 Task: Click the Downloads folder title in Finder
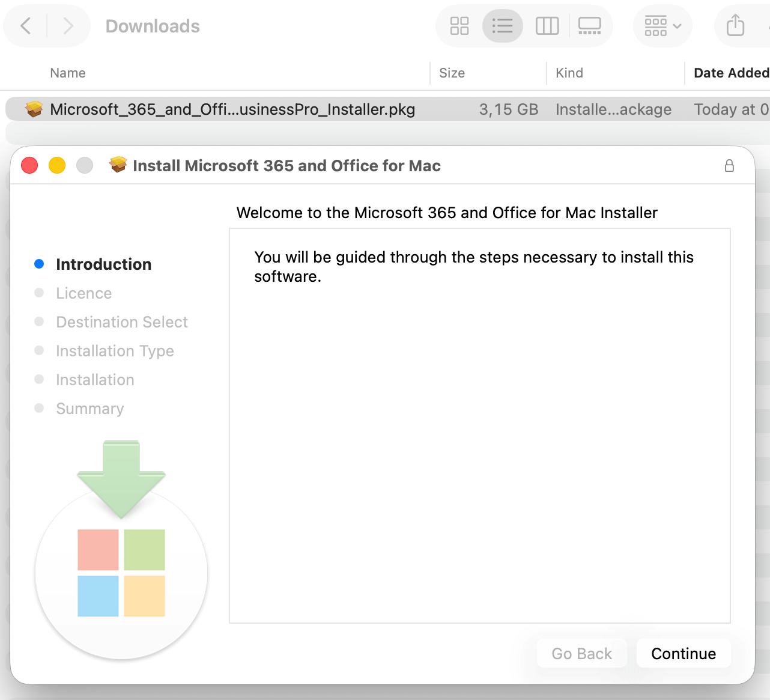coord(153,26)
